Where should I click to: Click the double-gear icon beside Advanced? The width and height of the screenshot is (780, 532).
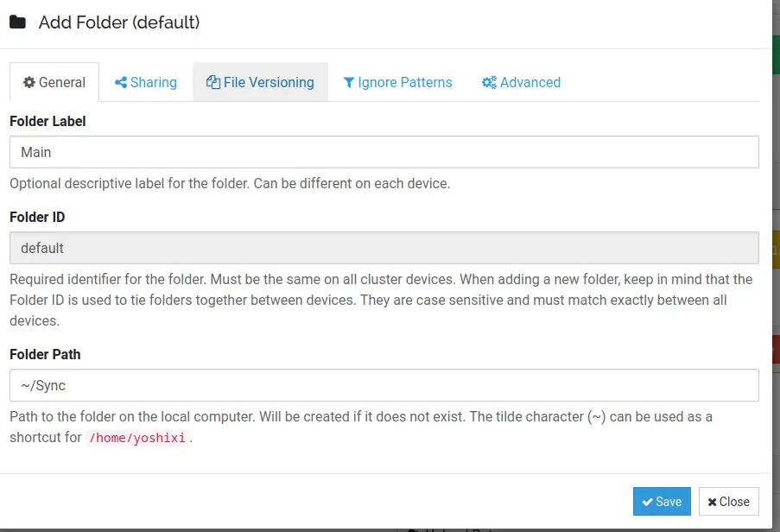pyautogui.click(x=489, y=83)
